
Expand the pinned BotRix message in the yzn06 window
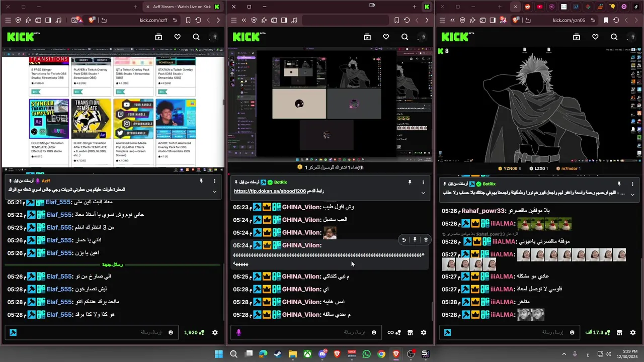632,195
